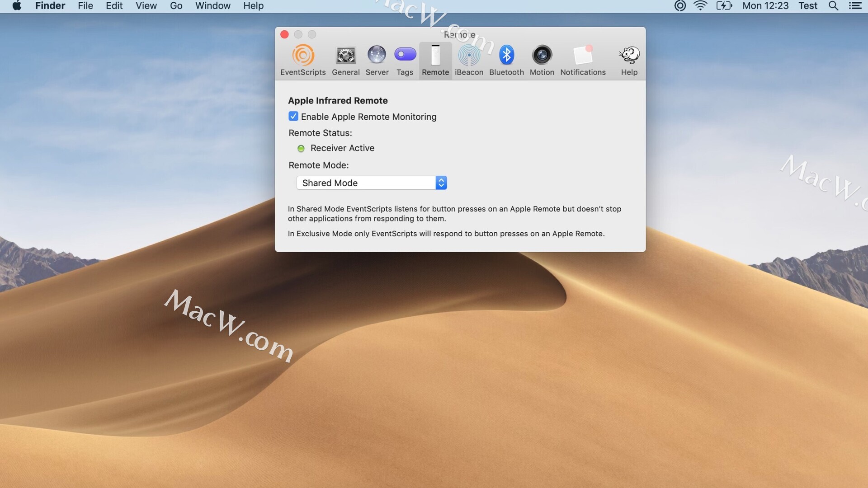Open the Tags pane

pos(405,61)
